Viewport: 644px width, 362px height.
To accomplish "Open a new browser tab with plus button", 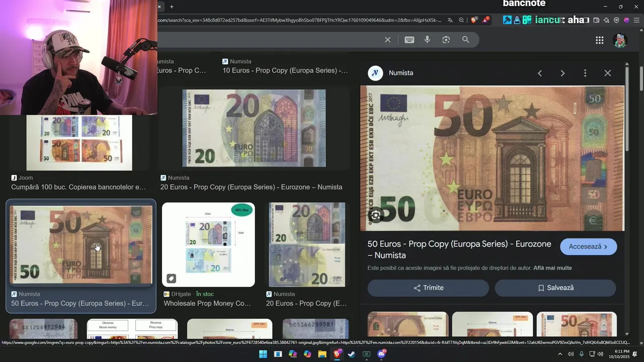I will tap(172, 7).
